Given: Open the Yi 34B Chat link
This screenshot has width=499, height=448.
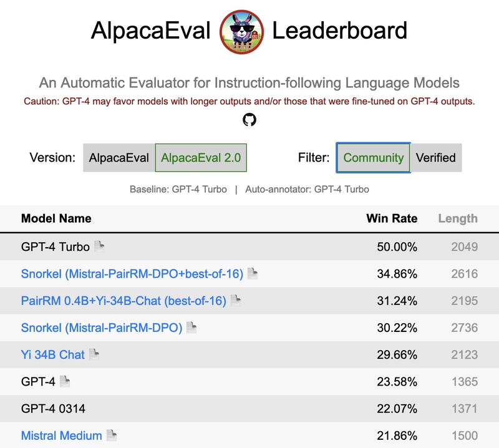Looking at the screenshot, I should [x=53, y=354].
